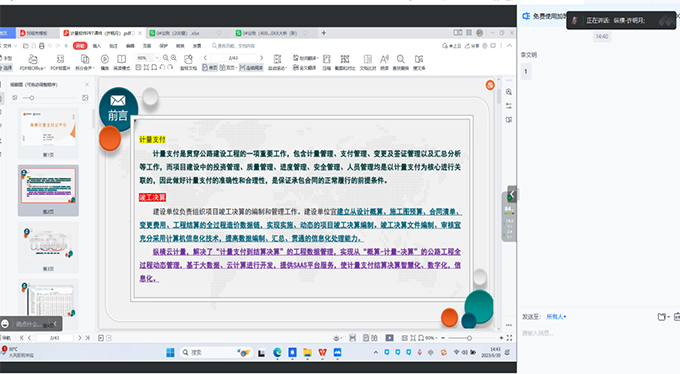680x374 pixels.
Task: Expand the 文件 menu dropdown
Action: (9, 46)
